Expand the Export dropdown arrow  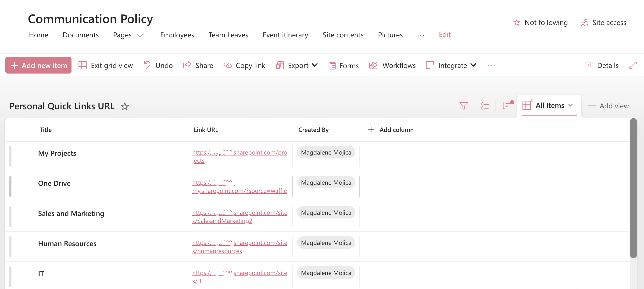(315, 65)
